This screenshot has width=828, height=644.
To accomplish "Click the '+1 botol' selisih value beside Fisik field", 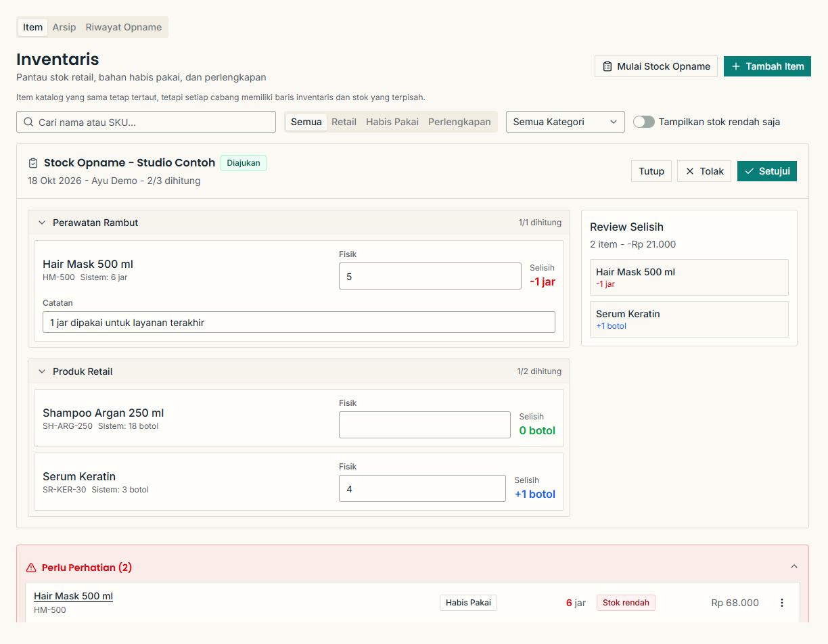I will pyautogui.click(x=535, y=494).
